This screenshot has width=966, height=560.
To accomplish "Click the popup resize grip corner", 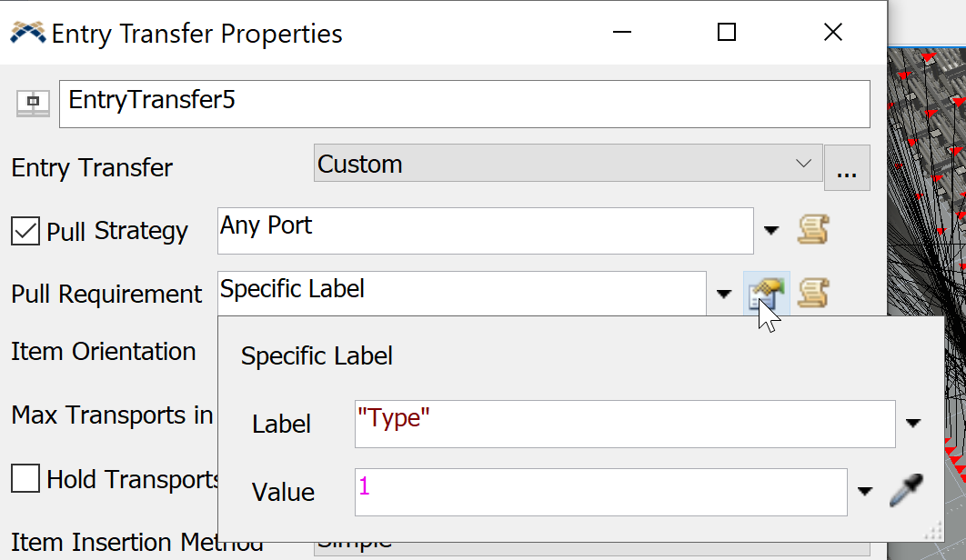I will click(933, 531).
